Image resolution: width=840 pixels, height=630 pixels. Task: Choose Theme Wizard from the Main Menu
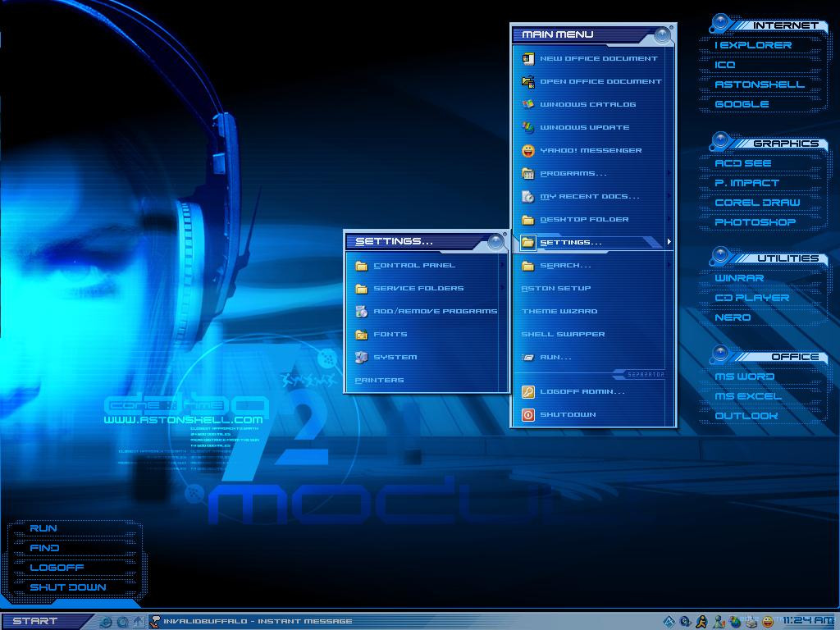tap(559, 311)
